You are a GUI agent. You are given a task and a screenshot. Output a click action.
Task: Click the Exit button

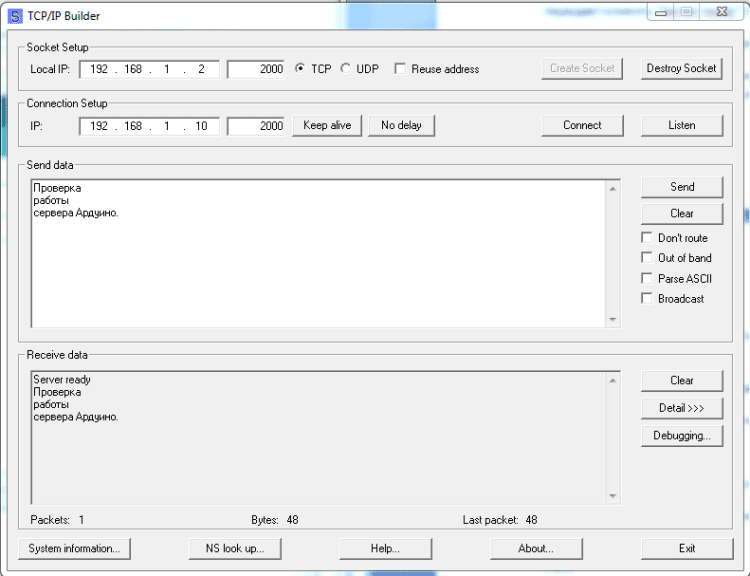point(687,548)
